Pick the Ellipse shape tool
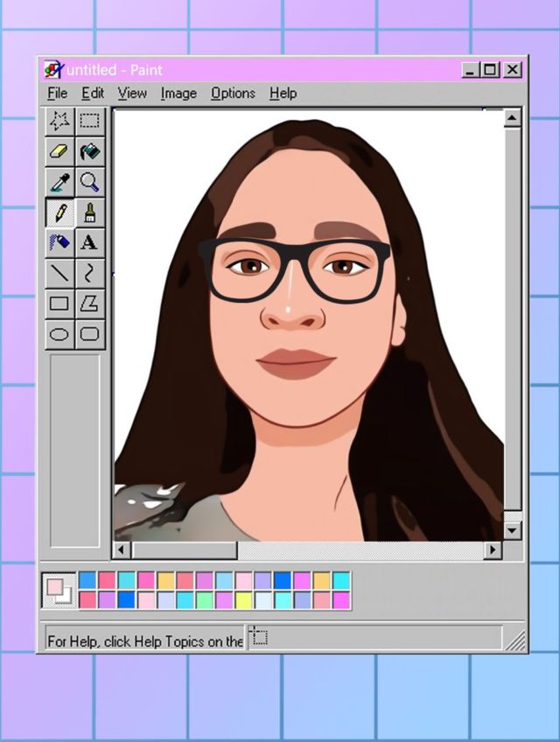Screen dimensions: 560x742 59,334
